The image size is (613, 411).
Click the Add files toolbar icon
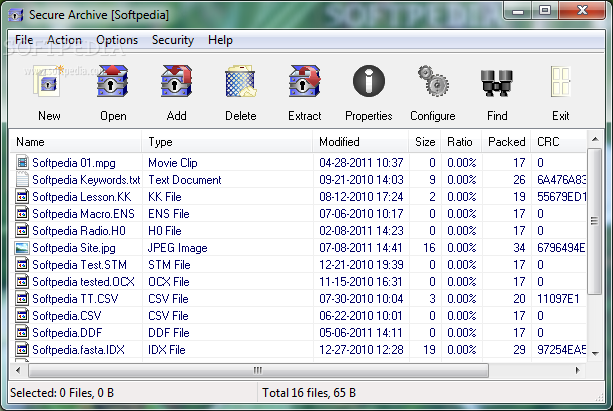176,81
